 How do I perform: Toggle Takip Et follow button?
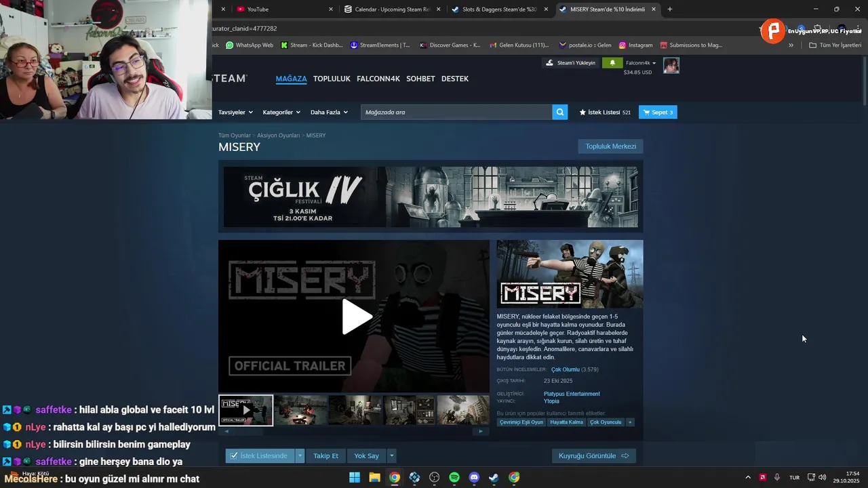point(325,455)
